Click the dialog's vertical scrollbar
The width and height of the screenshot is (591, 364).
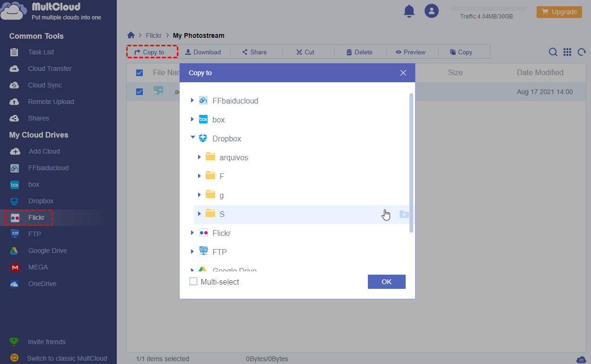[x=411, y=163]
